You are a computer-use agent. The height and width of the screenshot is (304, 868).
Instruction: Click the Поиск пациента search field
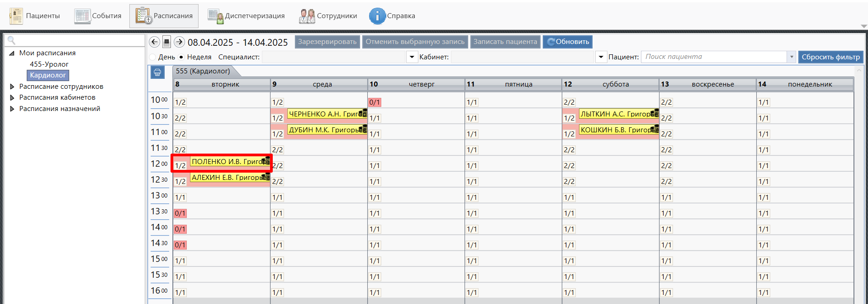click(713, 57)
